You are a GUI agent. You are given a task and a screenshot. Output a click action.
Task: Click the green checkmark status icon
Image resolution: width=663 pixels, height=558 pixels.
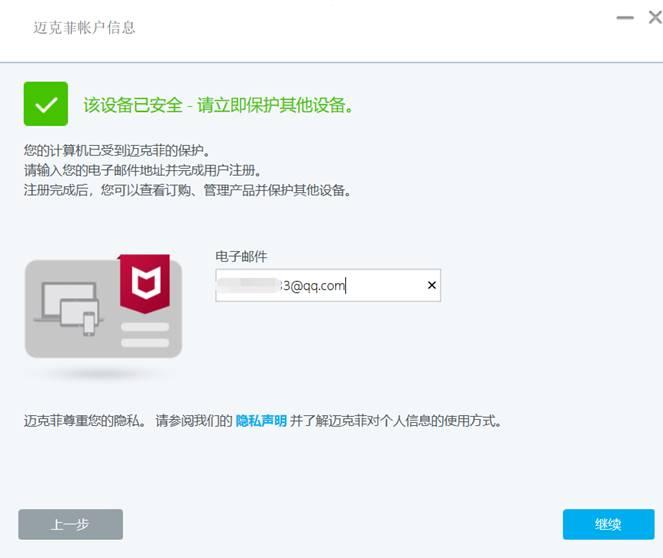[46, 104]
